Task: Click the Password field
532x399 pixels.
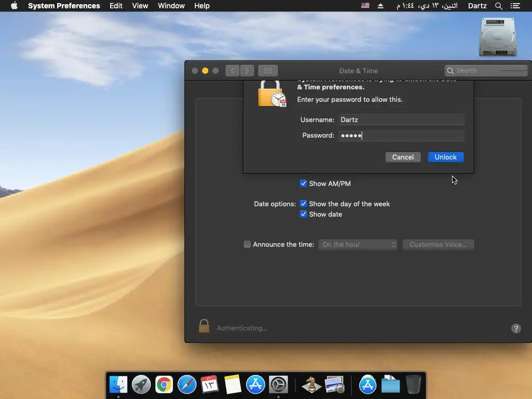Action: 402,136
